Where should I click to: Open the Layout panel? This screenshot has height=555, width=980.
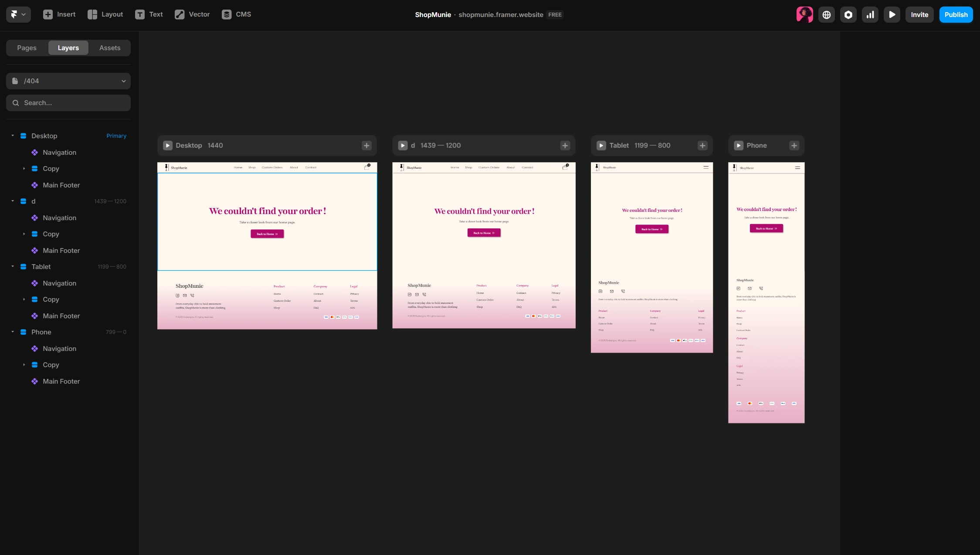105,14
